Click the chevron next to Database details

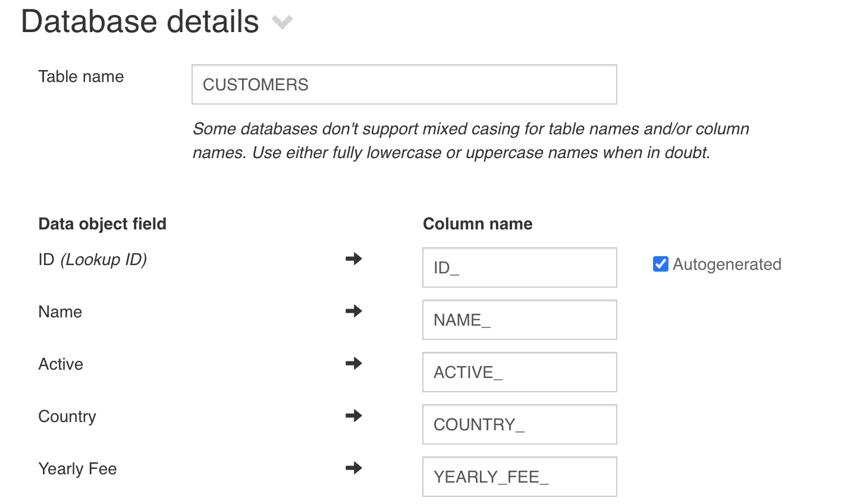[281, 23]
